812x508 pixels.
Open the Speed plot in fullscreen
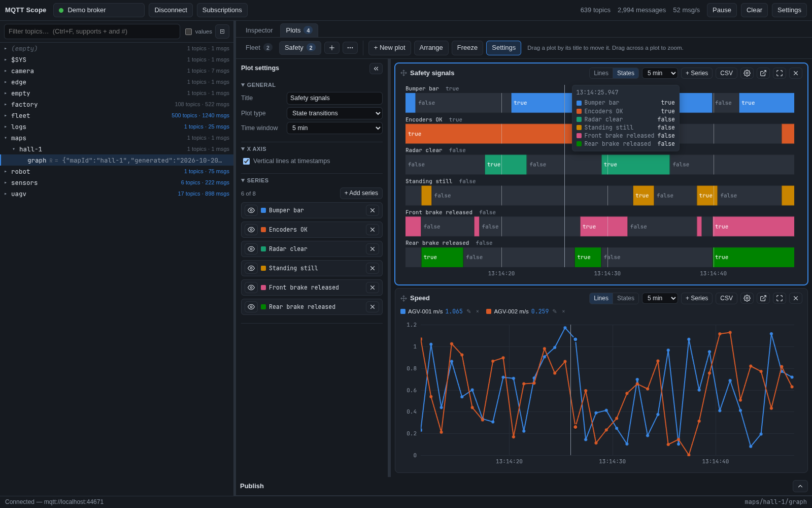[x=780, y=298]
